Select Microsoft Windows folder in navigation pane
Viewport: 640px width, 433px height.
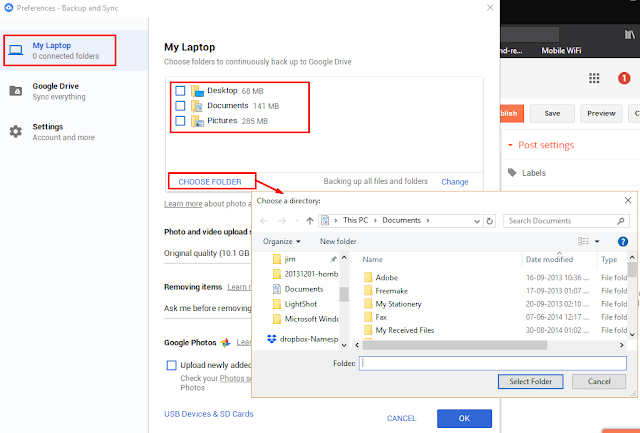tap(305, 319)
